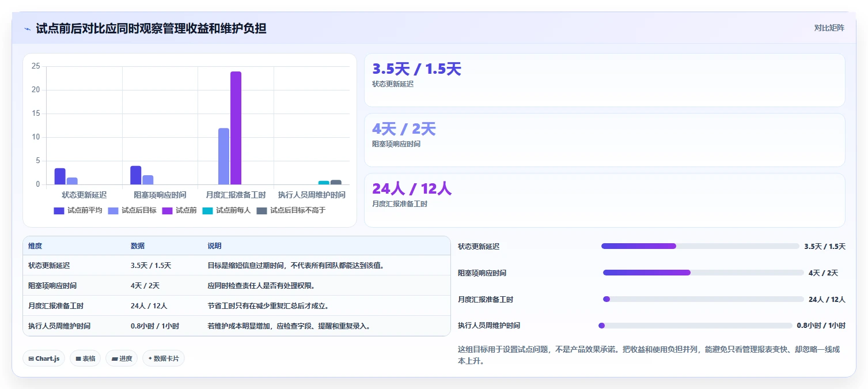Click the 阻塞项响应时间 progress bar
This screenshot has width=868, height=389.
click(x=703, y=273)
